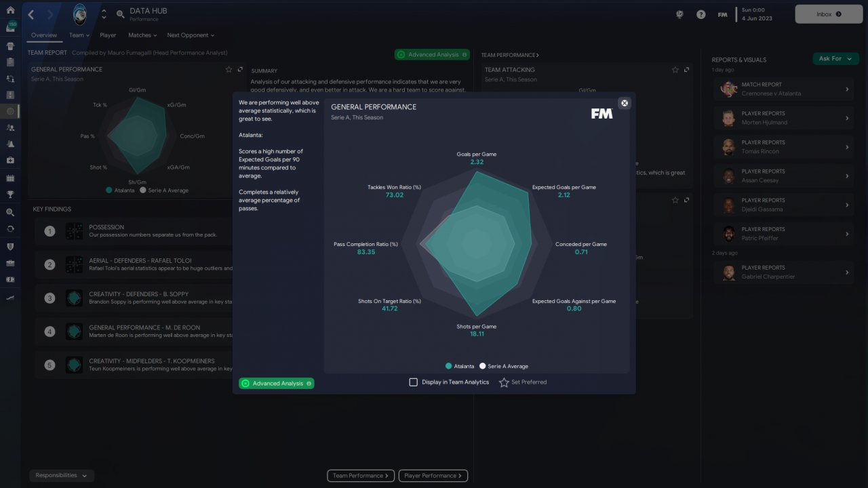Open the sidebar Inbox icon with 150 badge
The height and width of the screenshot is (488, 868).
(x=10, y=28)
